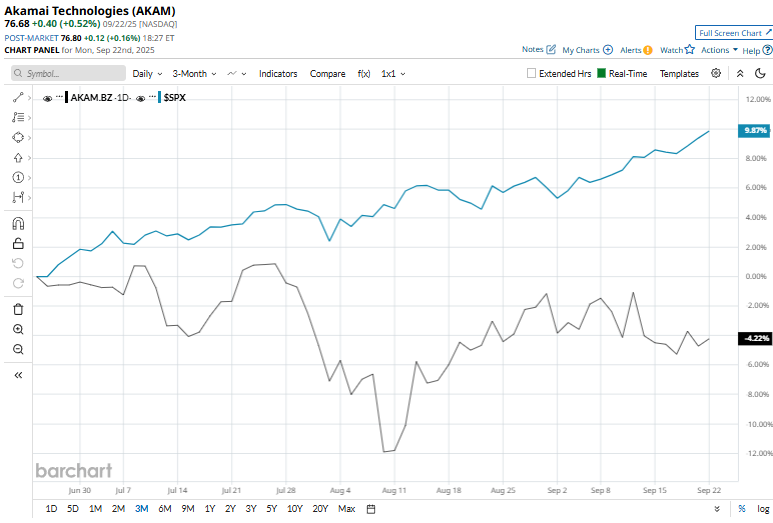Select the 1Y time range
The width and height of the screenshot is (773, 523).
pos(210,509)
